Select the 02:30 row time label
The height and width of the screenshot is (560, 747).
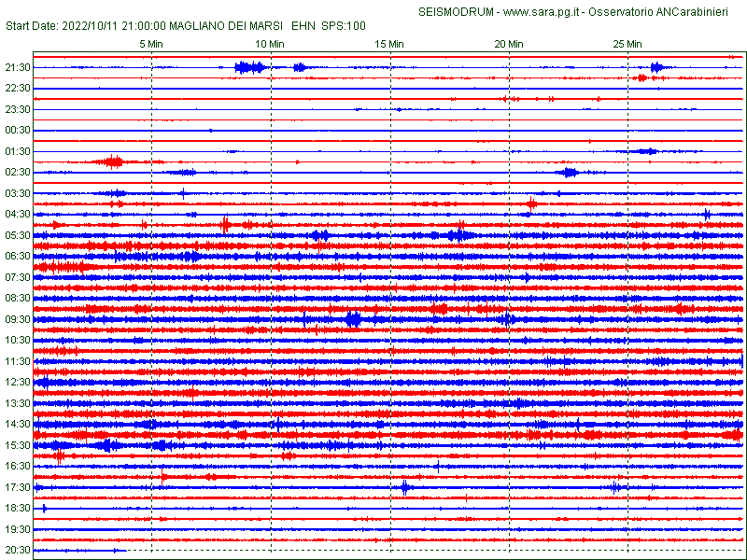click(x=18, y=173)
